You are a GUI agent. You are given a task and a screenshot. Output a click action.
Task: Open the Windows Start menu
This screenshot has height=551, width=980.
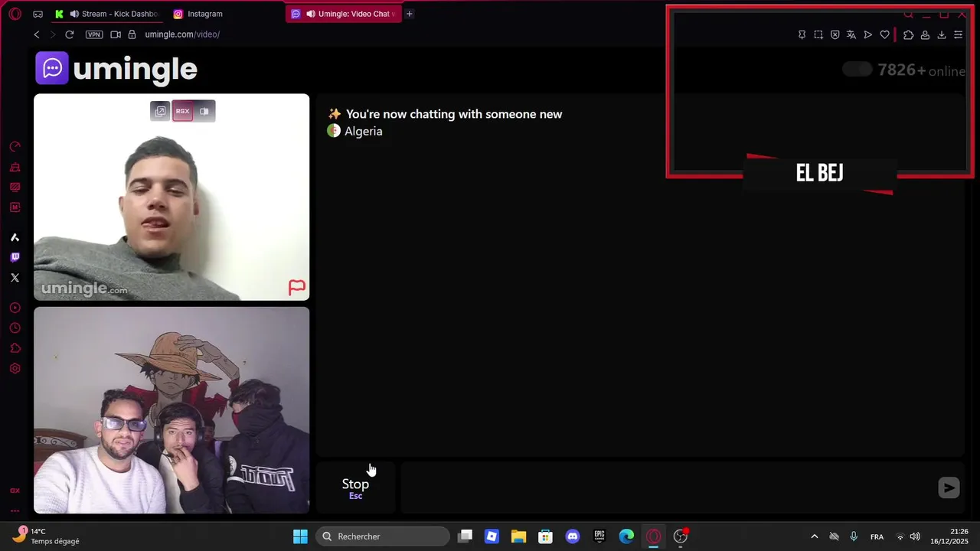[300, 536]
